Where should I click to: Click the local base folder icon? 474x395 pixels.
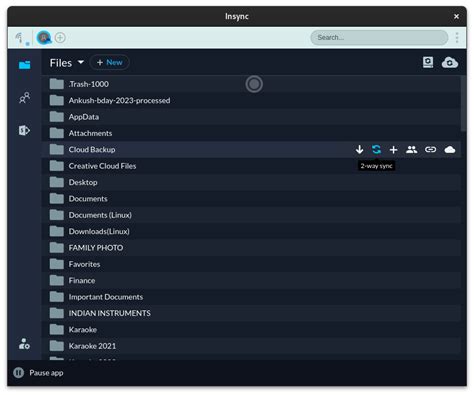(428, 62)
